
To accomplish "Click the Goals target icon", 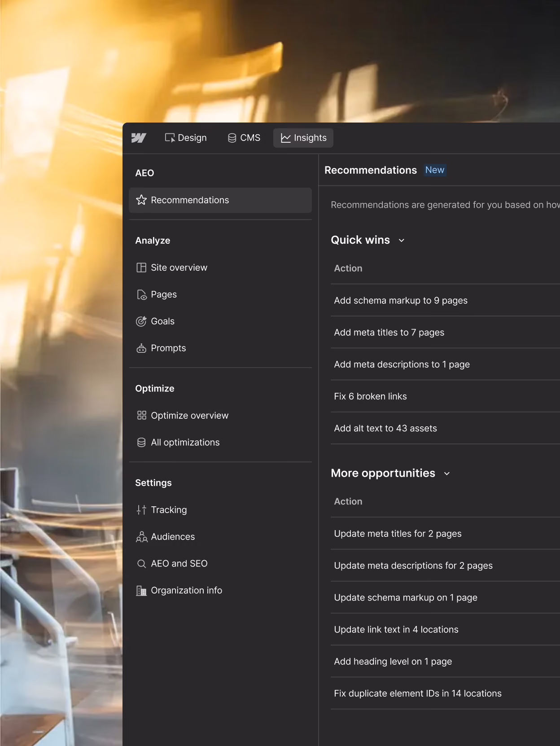I will click(x=141, y=321).
